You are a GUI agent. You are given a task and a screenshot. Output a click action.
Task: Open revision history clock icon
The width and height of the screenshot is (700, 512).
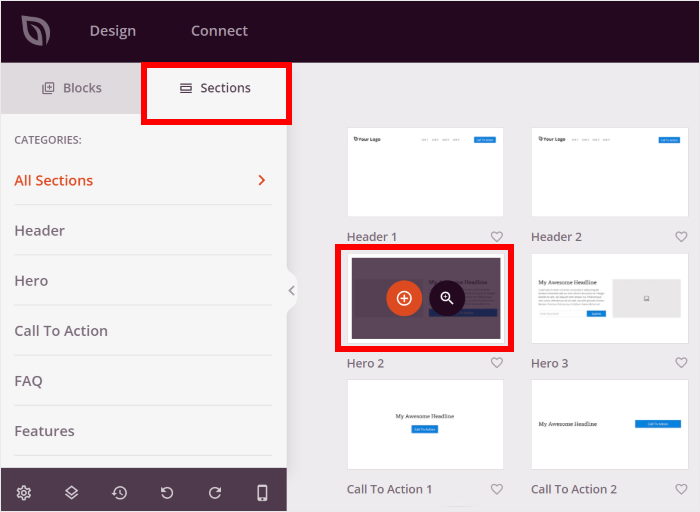[x=119, y=493]
